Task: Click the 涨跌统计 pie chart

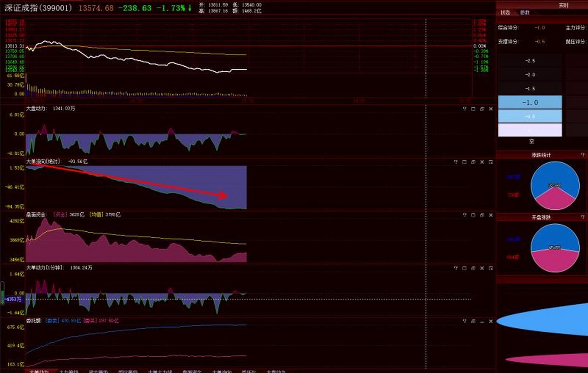Action: [x=555, y=186]
